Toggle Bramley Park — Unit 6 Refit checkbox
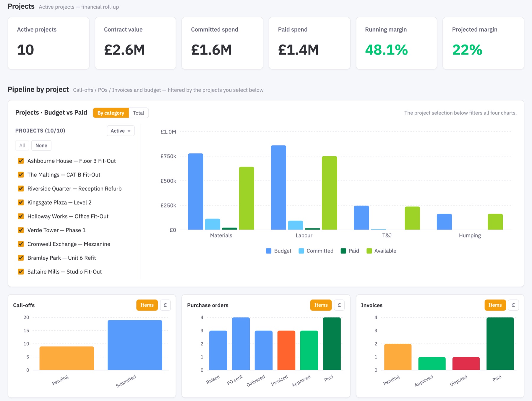 tap(21, 258)
